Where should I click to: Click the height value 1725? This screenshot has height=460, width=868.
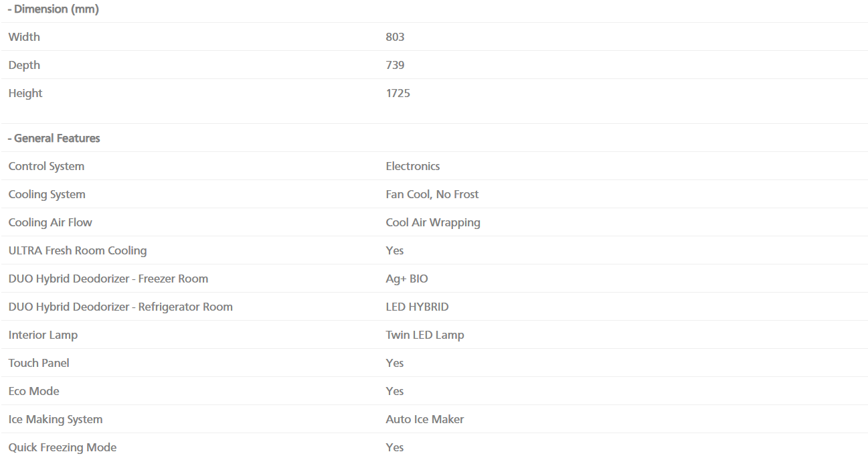[x=398, y=93]
